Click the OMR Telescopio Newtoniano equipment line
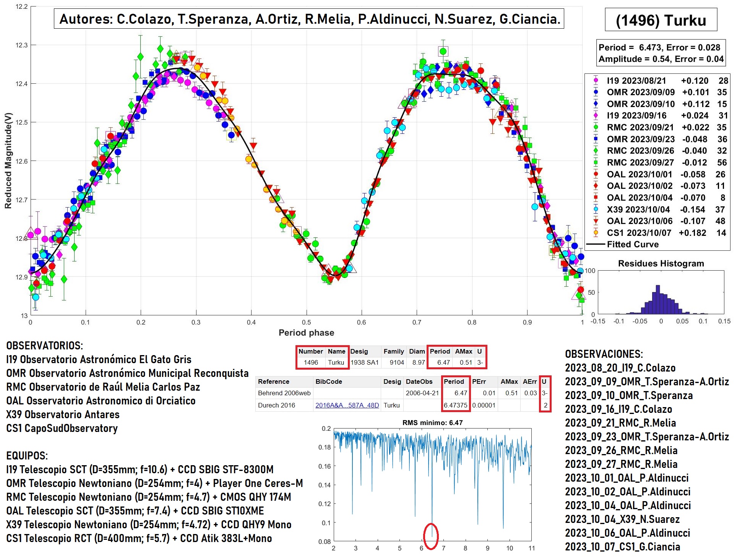The height and width of the screenshot is (560, 737). coord(154,483)
